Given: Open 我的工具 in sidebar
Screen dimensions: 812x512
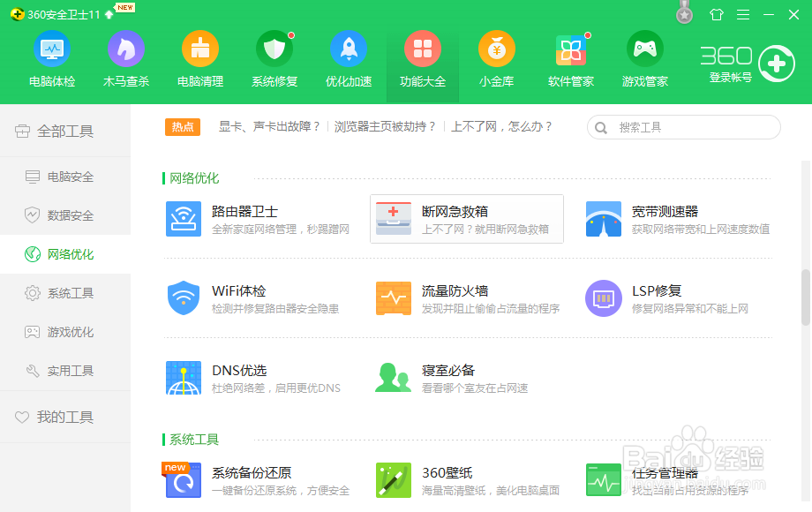Looking at the screenshot, I should (65, 417).
